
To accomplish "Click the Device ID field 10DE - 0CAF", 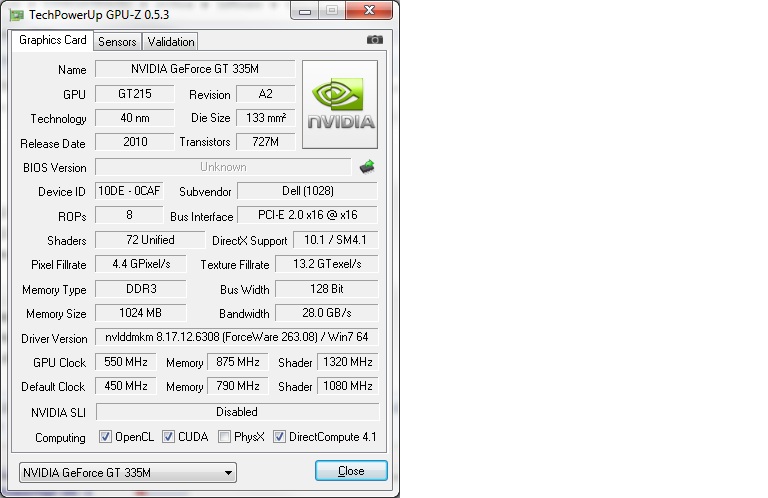I will pyautogui.click(x=129, y=191).
